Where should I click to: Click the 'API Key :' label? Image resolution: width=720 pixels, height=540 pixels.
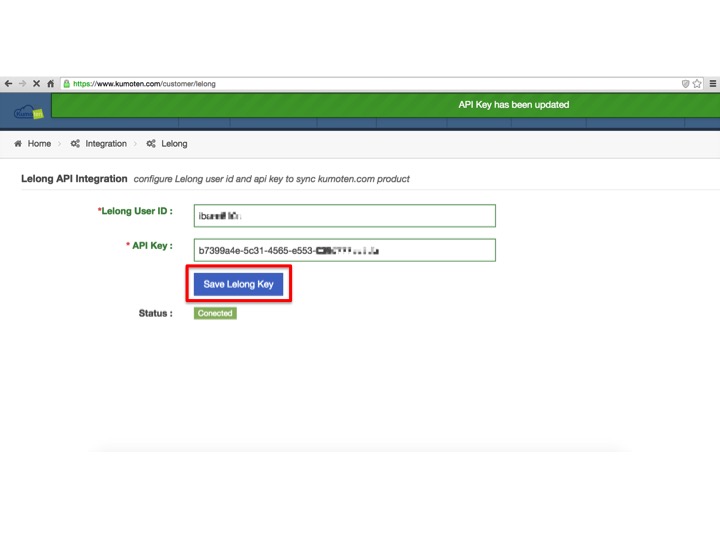point(150,246)
